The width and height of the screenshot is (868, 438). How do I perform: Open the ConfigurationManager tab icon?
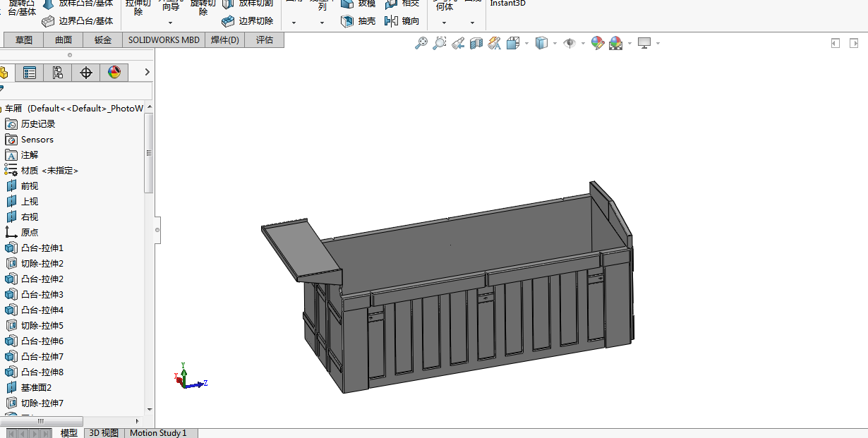(x=58, y=72)
